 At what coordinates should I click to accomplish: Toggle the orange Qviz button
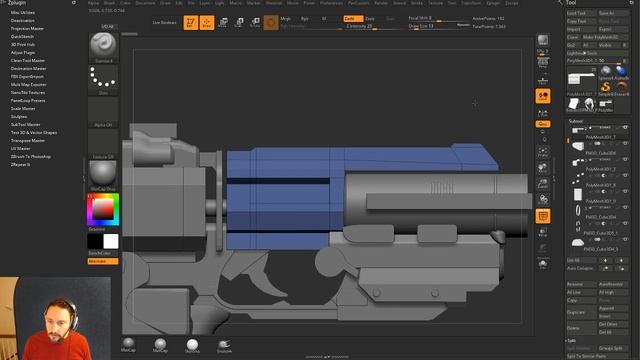coord(543,124)
